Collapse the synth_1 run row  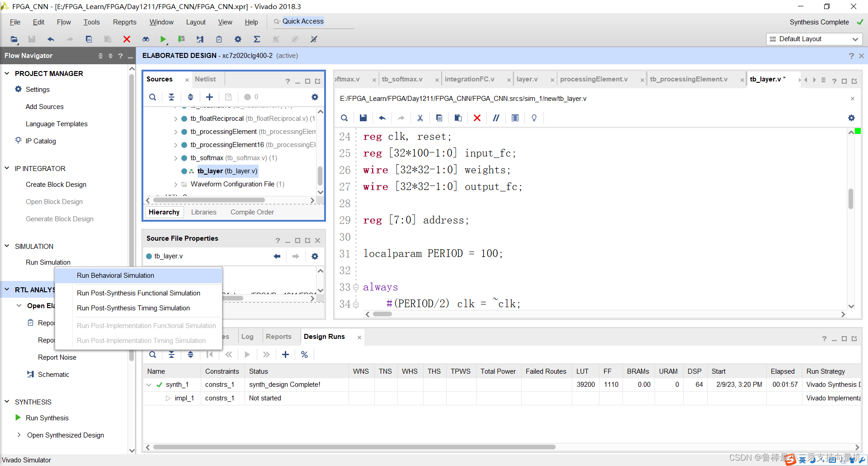click(x=149, y=385)
